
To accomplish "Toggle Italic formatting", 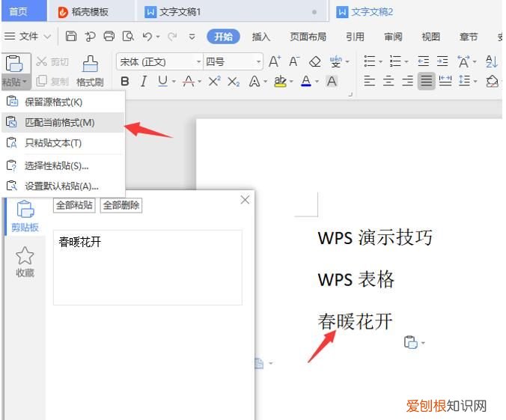I will coord(144,82).
